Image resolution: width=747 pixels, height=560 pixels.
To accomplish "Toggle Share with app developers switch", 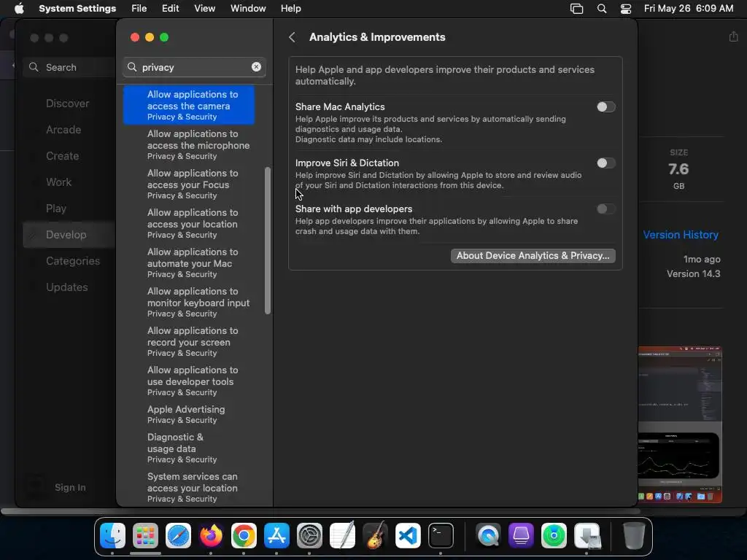I will coord(606,209).
